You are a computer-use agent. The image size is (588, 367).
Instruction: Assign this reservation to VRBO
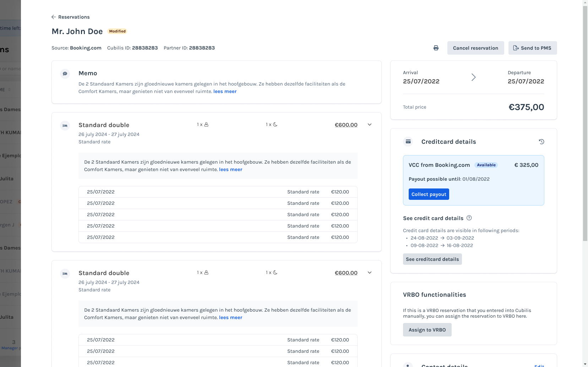(x=427, y=330)
